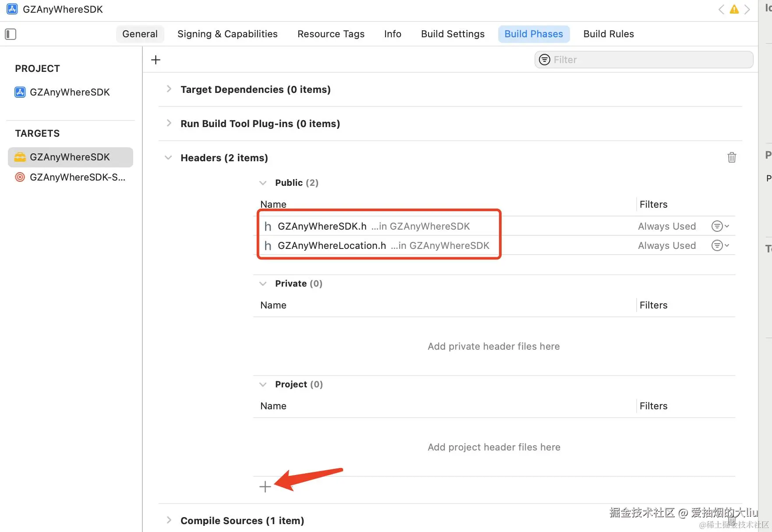This screenshot has width=772, height=532.
Task: Click the Filters column header under Public
Action: tap(653, 204)
